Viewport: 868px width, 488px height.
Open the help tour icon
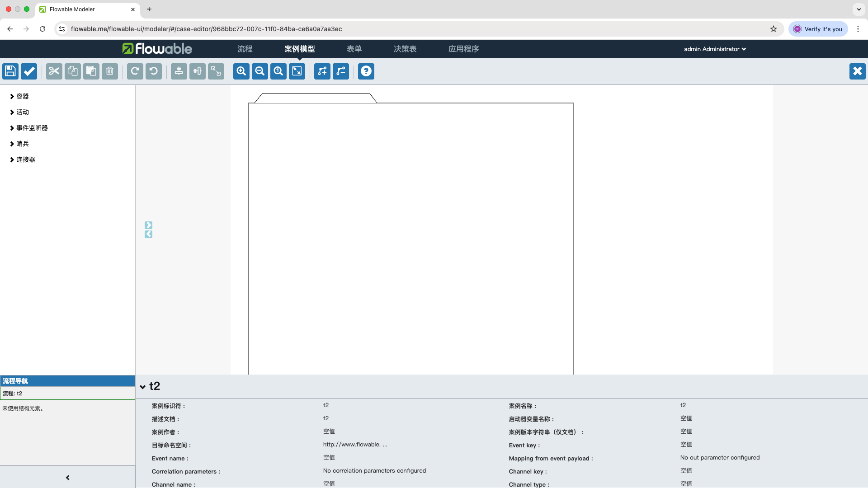366,71
